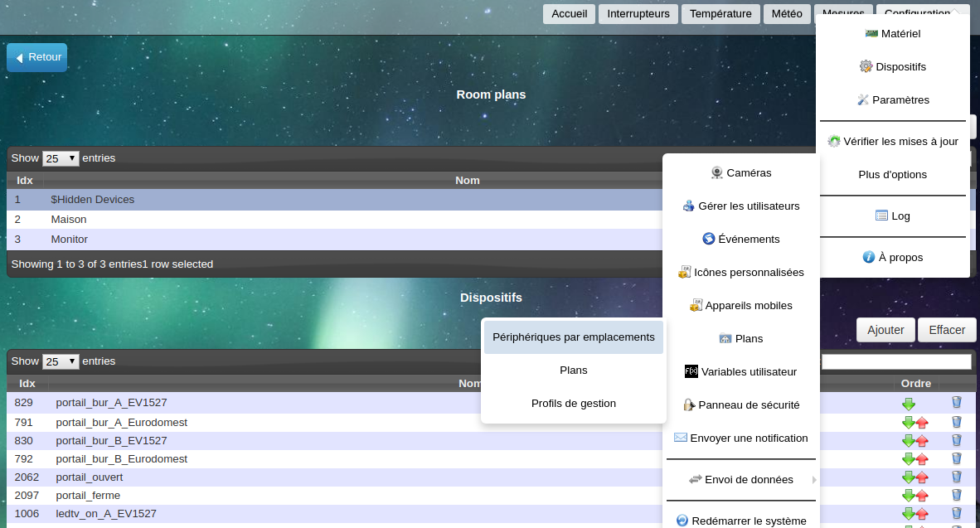Viewport: 980px width, 528px height.
Task: Click trash icon for portail_bur_B_EV1527 row
Action: [x=956, y=440]
